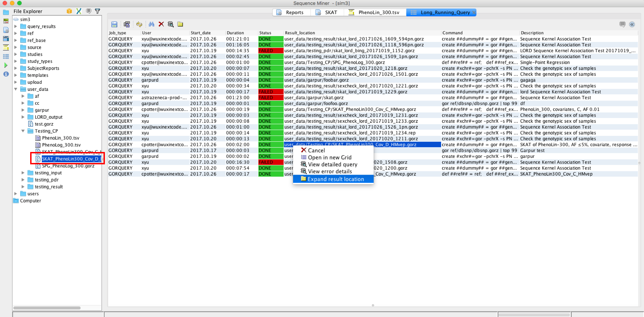Click the blue grid list icon in sidebar
The width and height of the screenshot is (644, 317).
(6, 56)
